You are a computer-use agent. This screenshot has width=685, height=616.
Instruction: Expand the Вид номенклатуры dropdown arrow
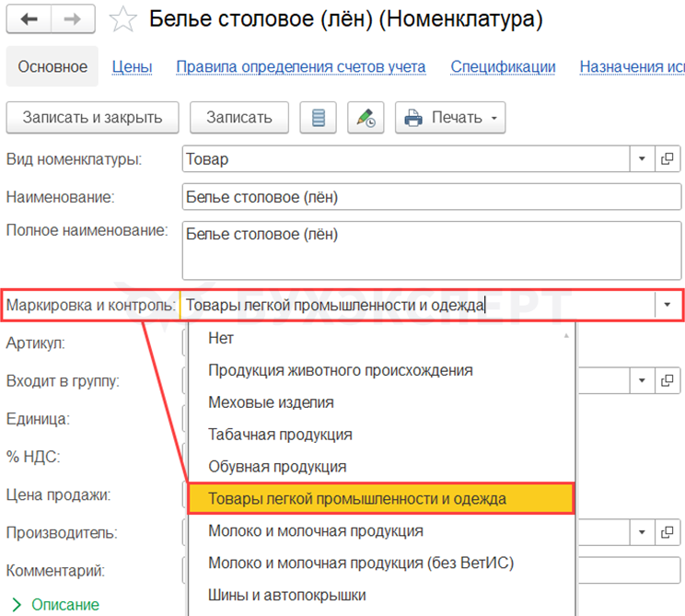pos(642,159)
